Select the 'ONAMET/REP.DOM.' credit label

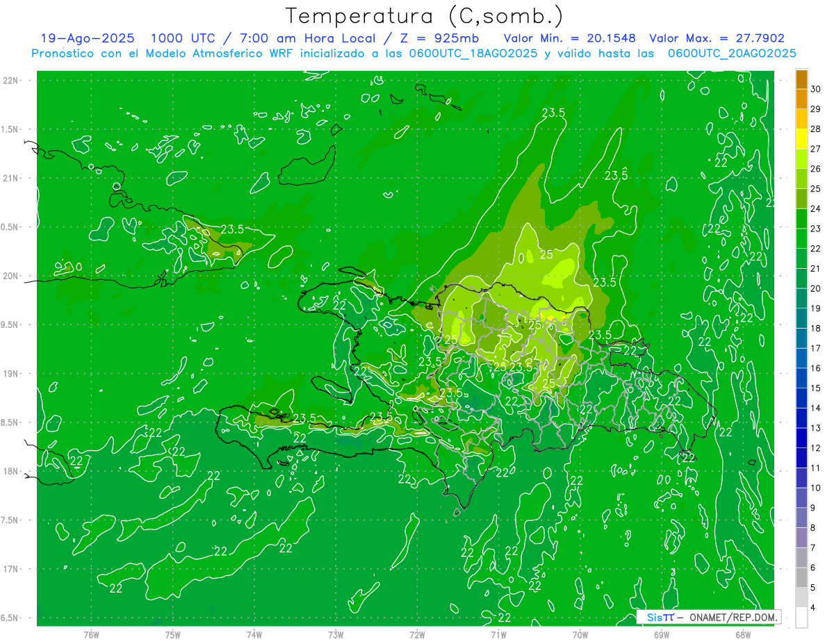point(733,617)
